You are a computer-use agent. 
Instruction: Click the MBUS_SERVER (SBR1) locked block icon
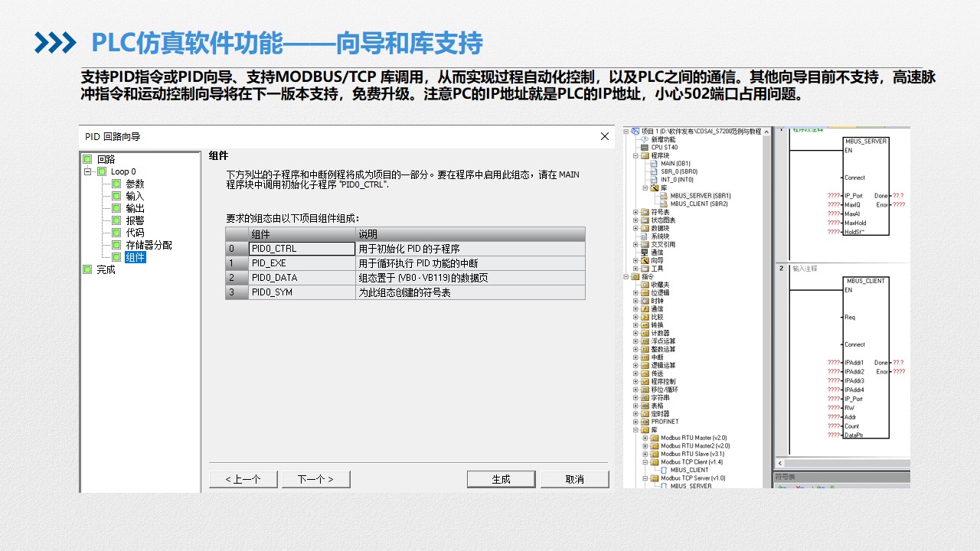663,196
